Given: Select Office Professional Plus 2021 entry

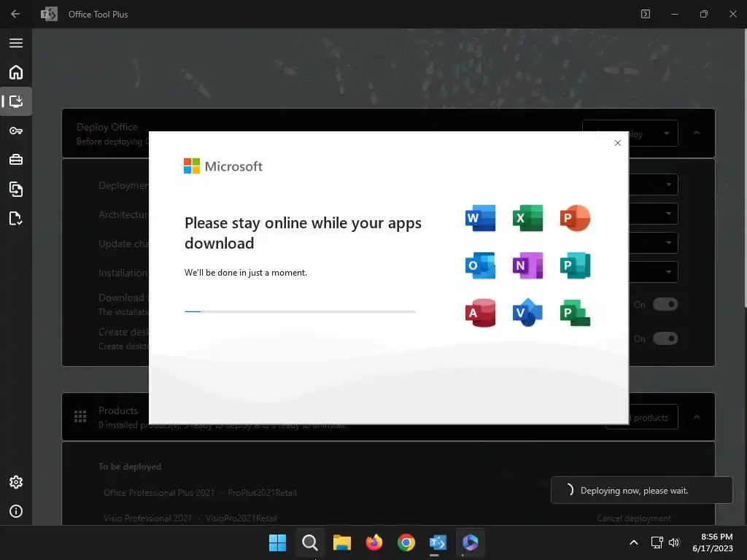Looking at the screenshot, I should [x=200, y=492].
